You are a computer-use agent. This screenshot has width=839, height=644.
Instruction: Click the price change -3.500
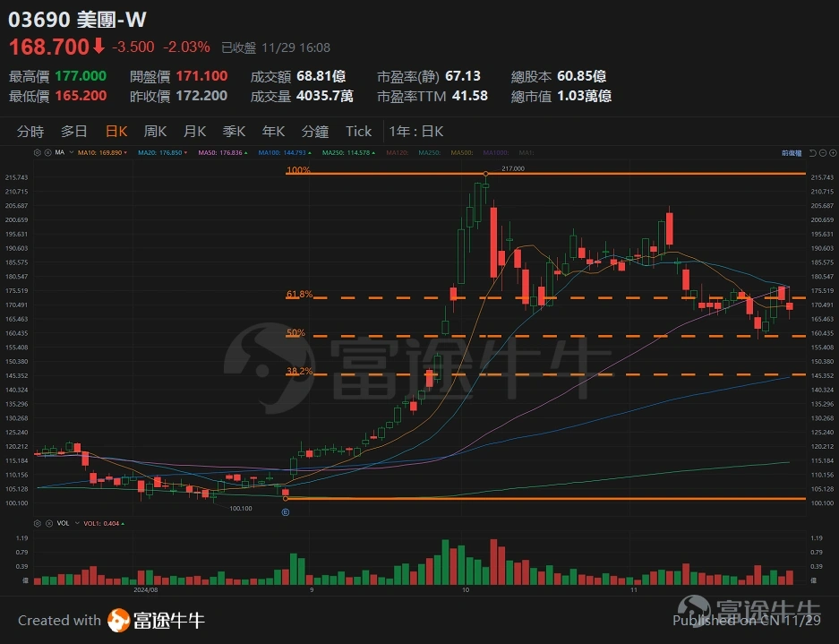coord(133,47)
